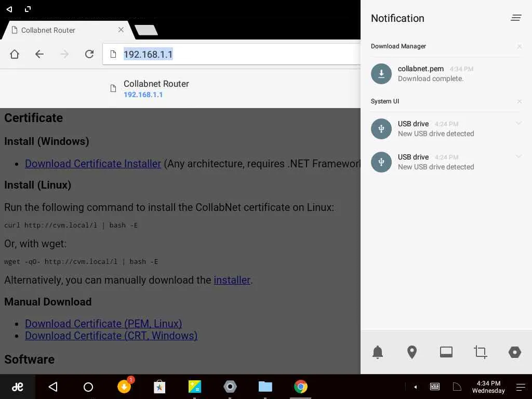Viewport: 532px width, 399px height.
Task: Dismiss System UI notifications
Action: click(519, 101)
